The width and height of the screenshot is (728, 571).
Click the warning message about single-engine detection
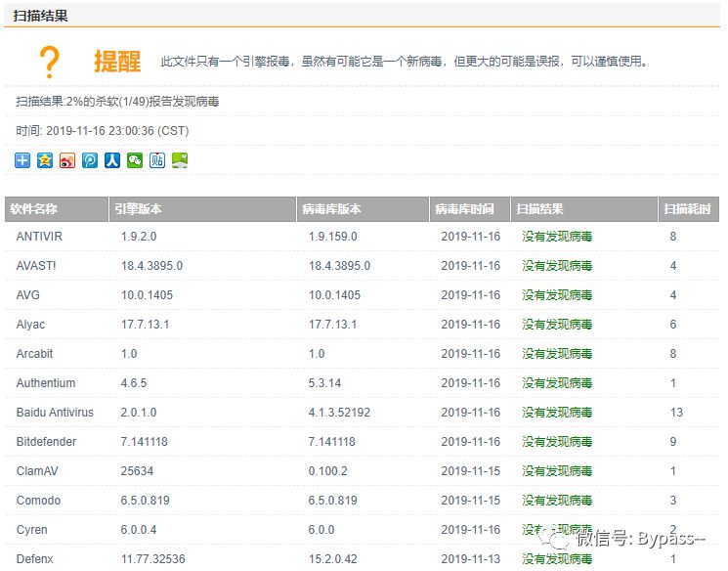(405, 62)
